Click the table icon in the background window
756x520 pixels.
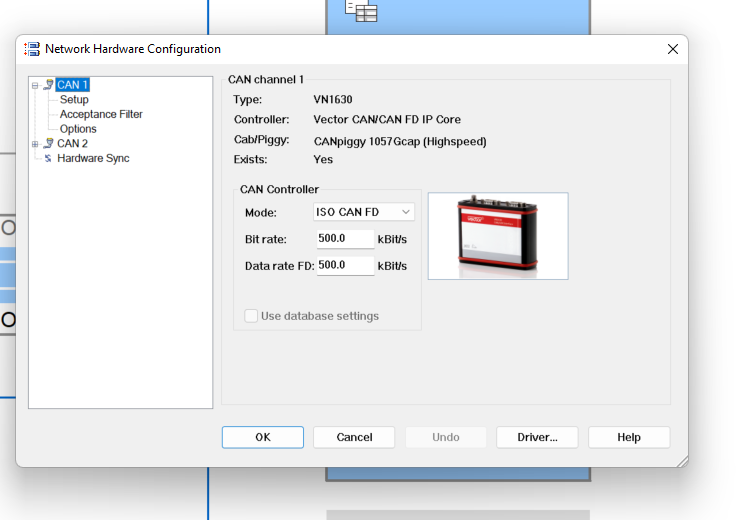click(361, 11)
